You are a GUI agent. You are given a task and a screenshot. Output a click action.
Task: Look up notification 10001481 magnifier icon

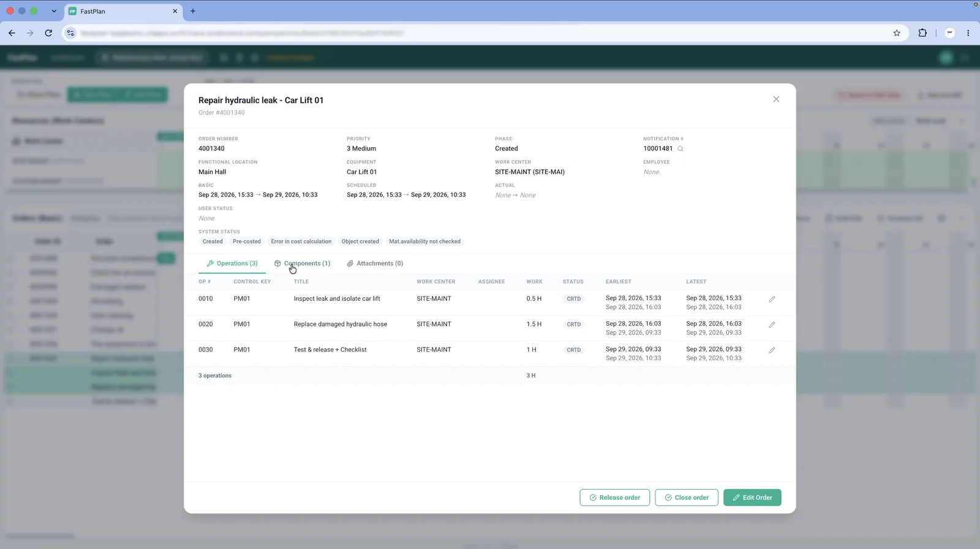pyautogui.click(x=680, y=149)
